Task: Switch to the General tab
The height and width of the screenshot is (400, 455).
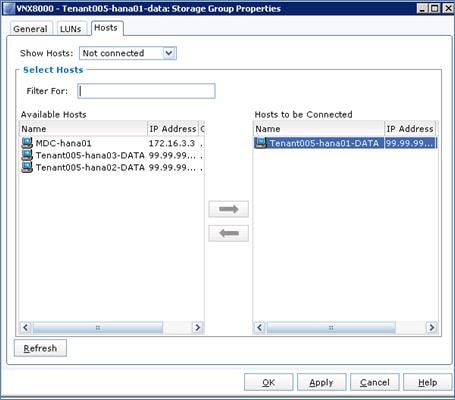Action: tap(30, 29)
